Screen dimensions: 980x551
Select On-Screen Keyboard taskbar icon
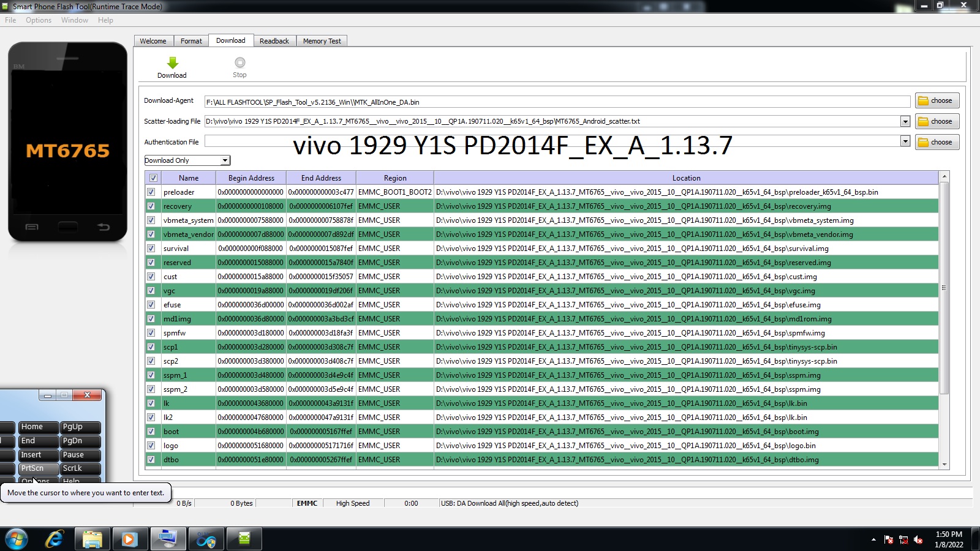(x=167, y=539)
